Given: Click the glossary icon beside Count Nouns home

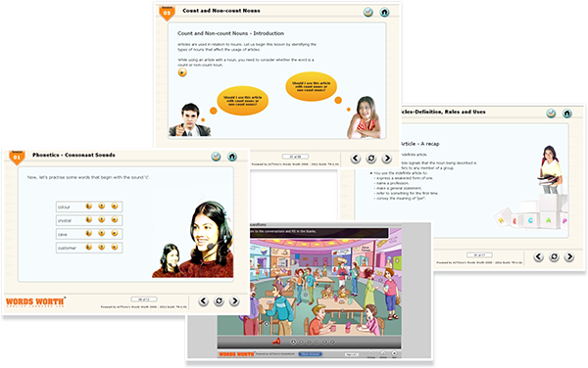Looking at the screenshot, I should (x=367, y=12).
